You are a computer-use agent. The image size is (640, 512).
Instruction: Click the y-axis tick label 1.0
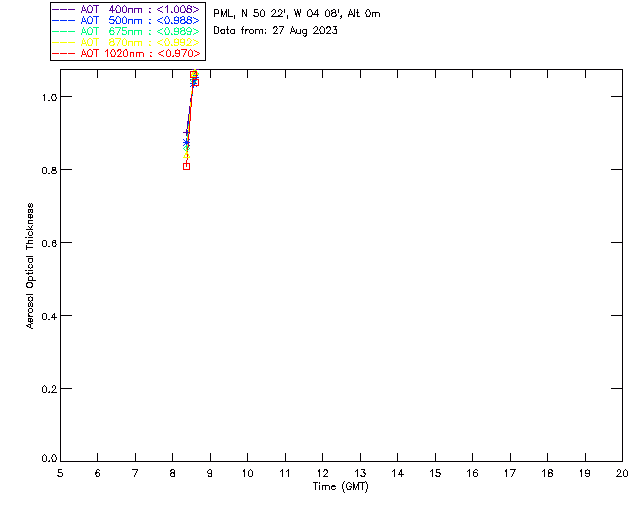pyautogui.click(x=49, y=97)
